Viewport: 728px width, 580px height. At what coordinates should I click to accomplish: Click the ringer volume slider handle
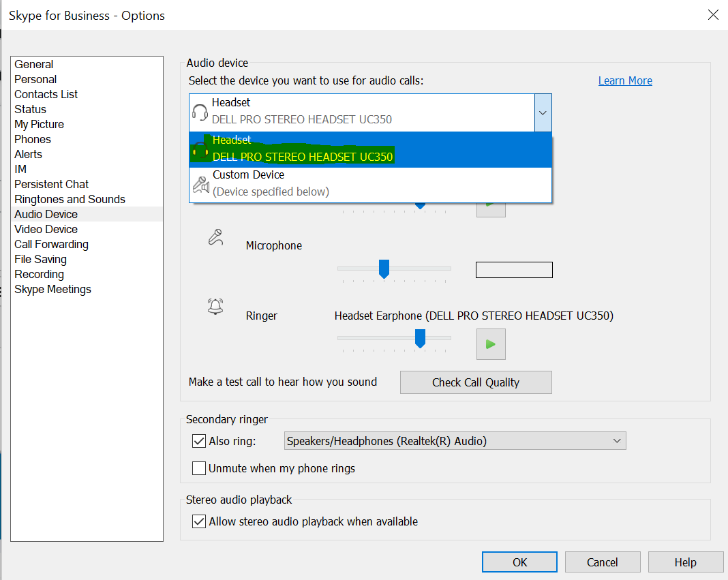coord(420,338)
